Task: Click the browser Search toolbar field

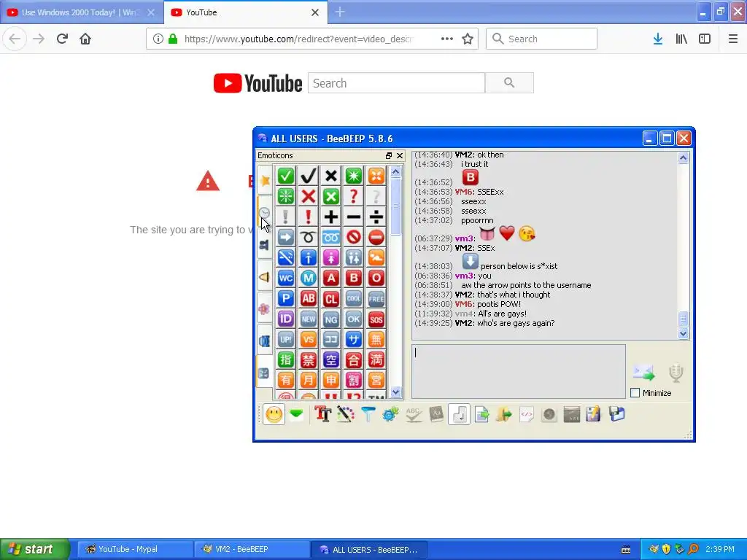Action: point(542,39)
